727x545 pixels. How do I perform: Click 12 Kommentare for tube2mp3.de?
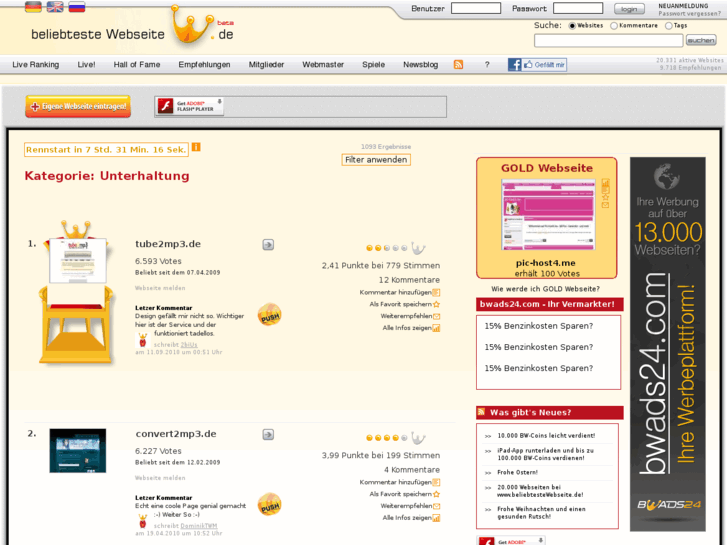point(409,280)
